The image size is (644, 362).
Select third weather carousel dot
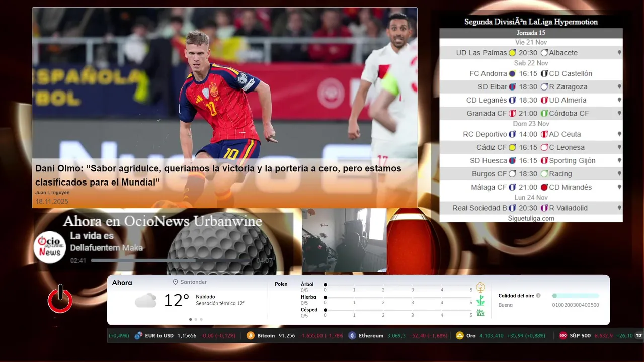point(201,319)
